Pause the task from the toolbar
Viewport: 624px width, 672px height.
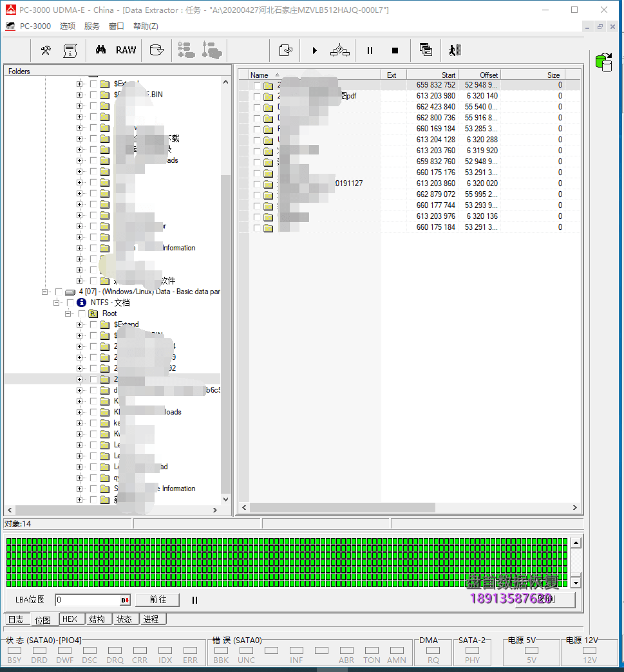(370, 51)
